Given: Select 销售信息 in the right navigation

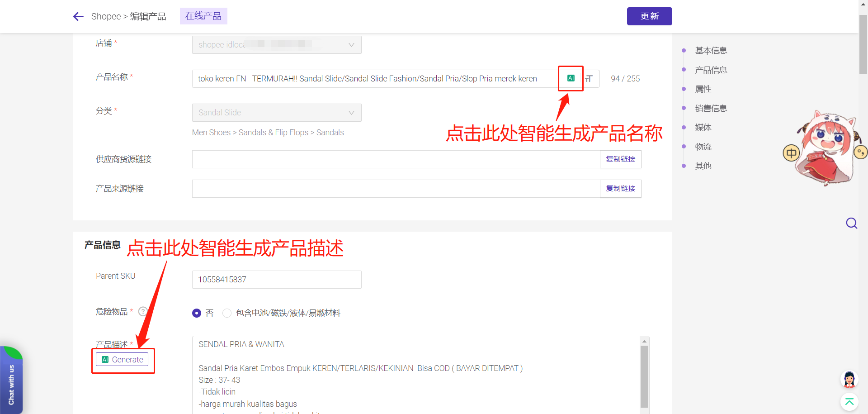Looking at the screenshot, I should click(x=711, y=108).
